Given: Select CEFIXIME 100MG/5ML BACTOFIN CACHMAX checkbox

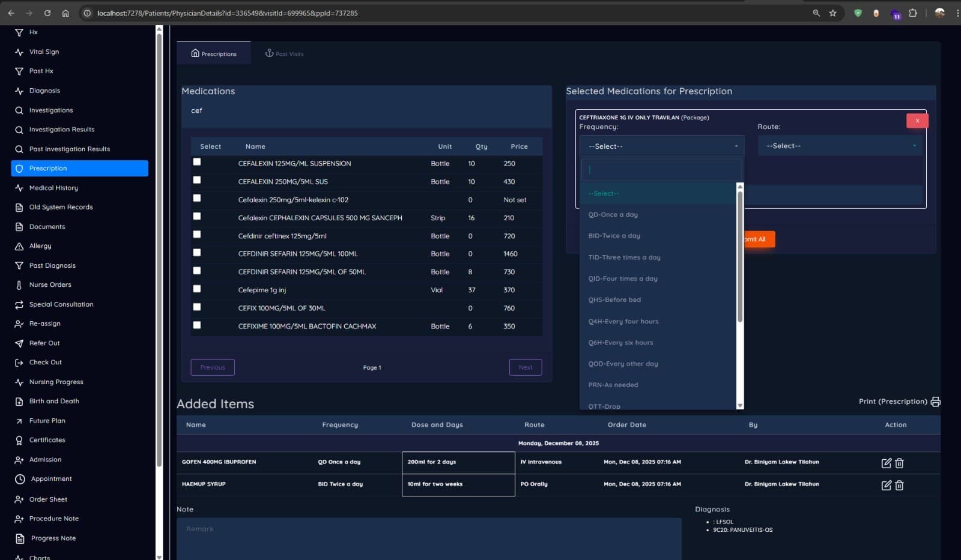Looking at the screenshot, I should [197, 325].
